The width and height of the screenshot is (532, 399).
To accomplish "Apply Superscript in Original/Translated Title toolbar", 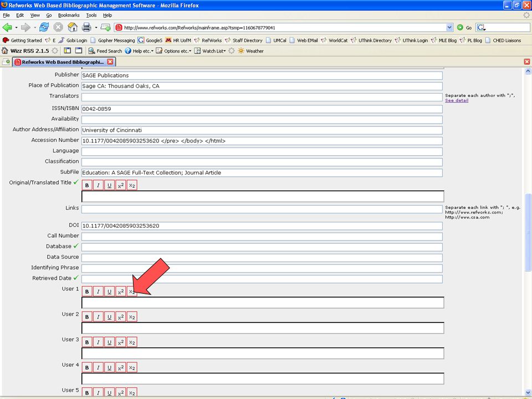I will (x=120, y=185).
